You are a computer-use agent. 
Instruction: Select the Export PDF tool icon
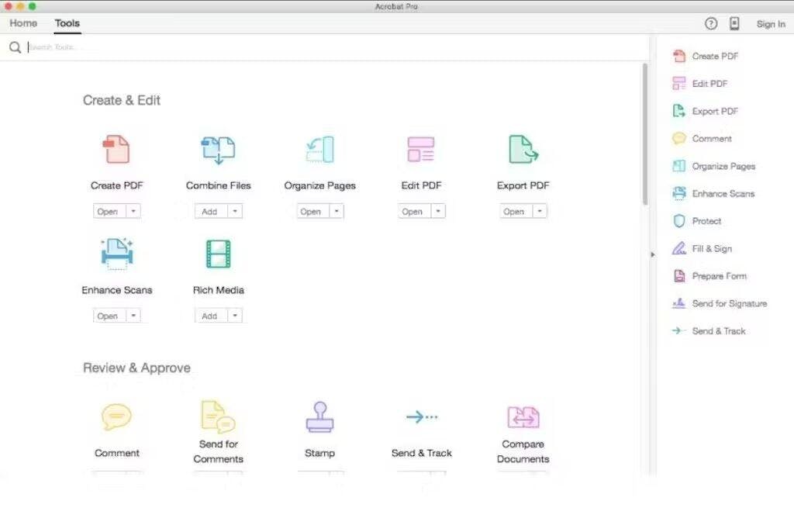tap(523, 149)
